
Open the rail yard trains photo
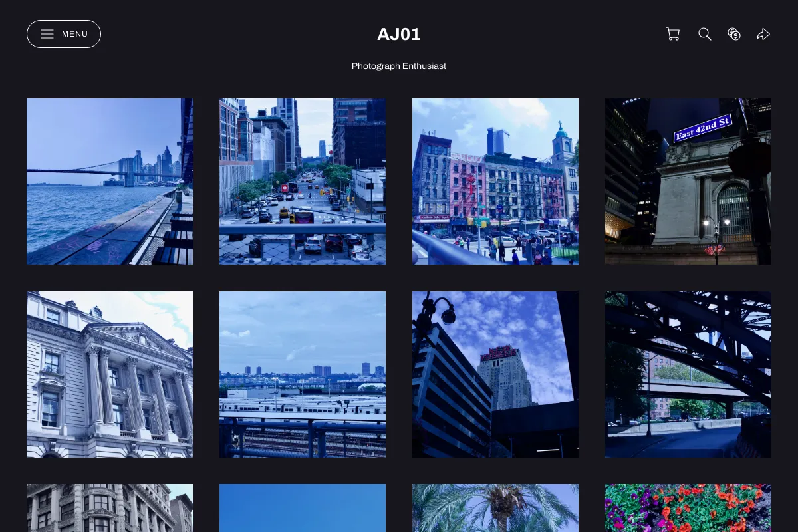[x=303, y=374]
